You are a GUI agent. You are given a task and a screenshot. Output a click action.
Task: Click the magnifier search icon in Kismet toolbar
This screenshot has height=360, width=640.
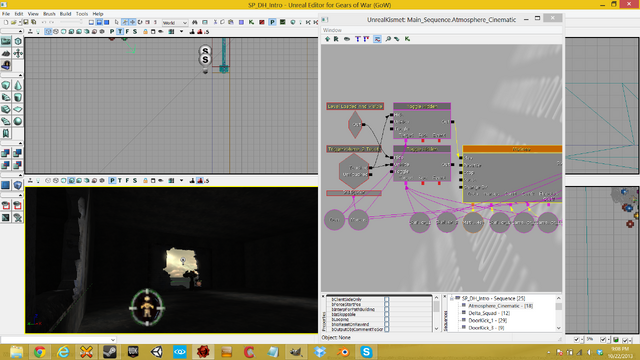point(388,39)
